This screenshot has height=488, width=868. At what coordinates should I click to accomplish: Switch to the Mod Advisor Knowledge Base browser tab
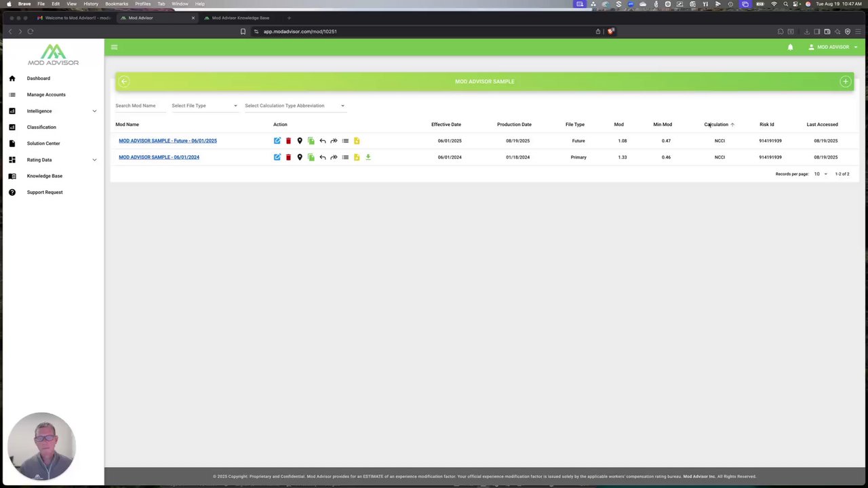point(241,18)
